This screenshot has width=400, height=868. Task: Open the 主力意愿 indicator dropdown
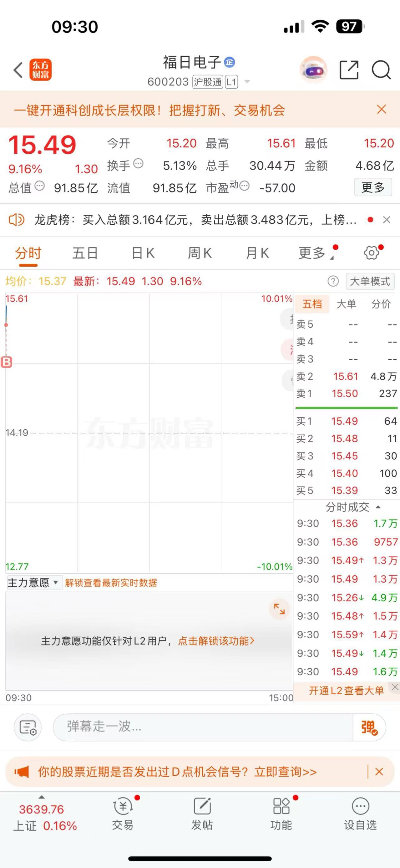[x=35, y=583]
